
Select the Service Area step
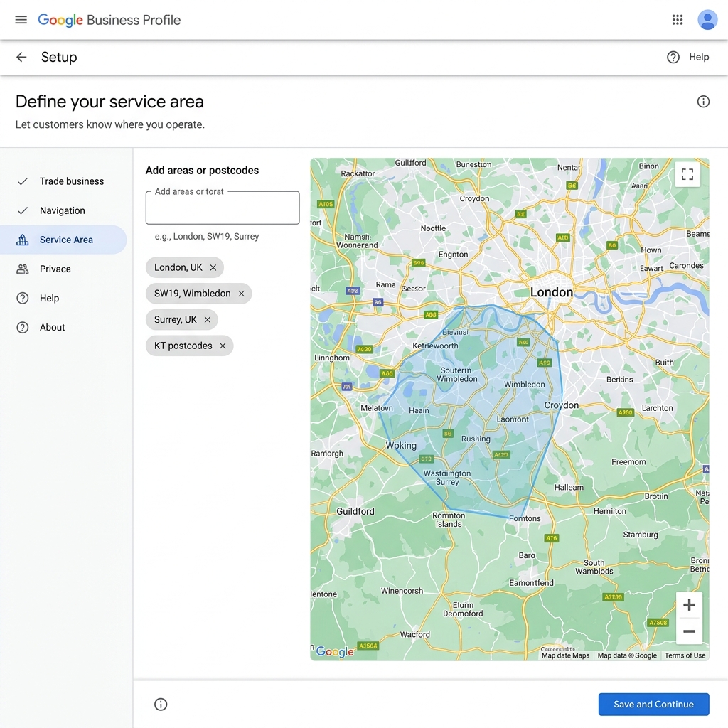(x=63, y=240)
